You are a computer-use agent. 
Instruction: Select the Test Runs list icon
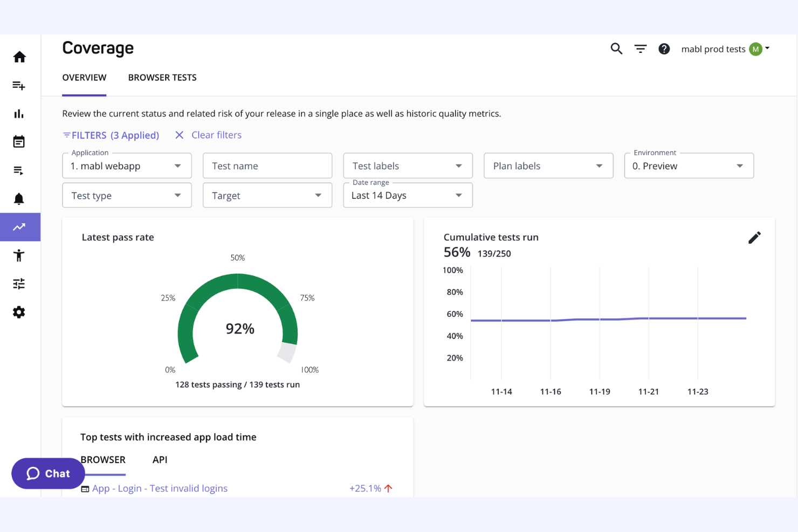[x=19, y=170]
